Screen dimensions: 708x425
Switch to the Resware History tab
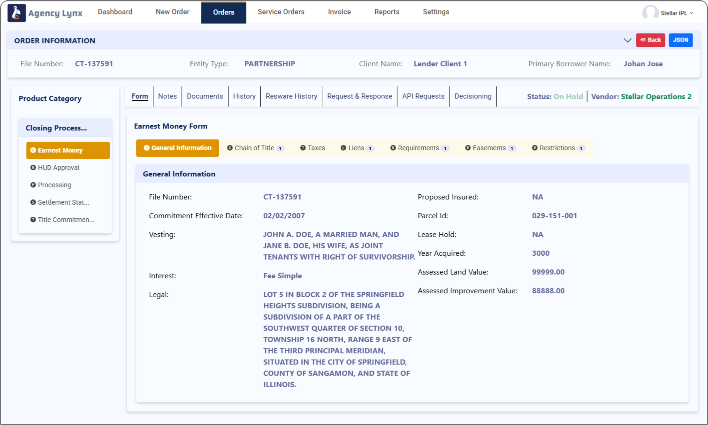[292, 96]
